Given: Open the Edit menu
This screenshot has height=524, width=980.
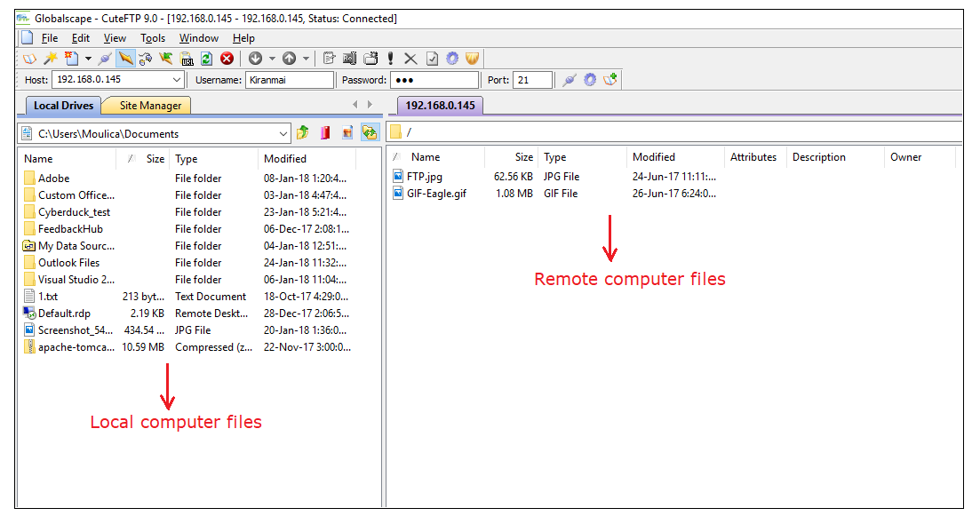Looking at the screenshot, I should coord(81,38).
